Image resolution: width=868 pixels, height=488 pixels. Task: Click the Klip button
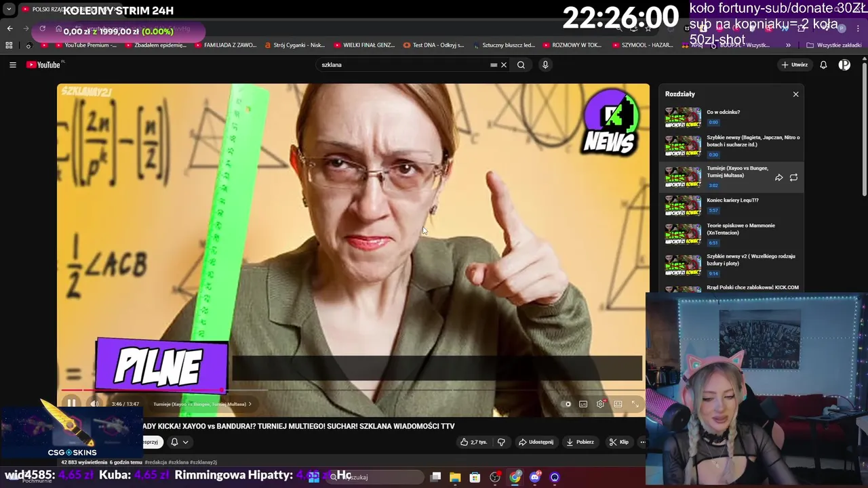(x=618, y=442)
